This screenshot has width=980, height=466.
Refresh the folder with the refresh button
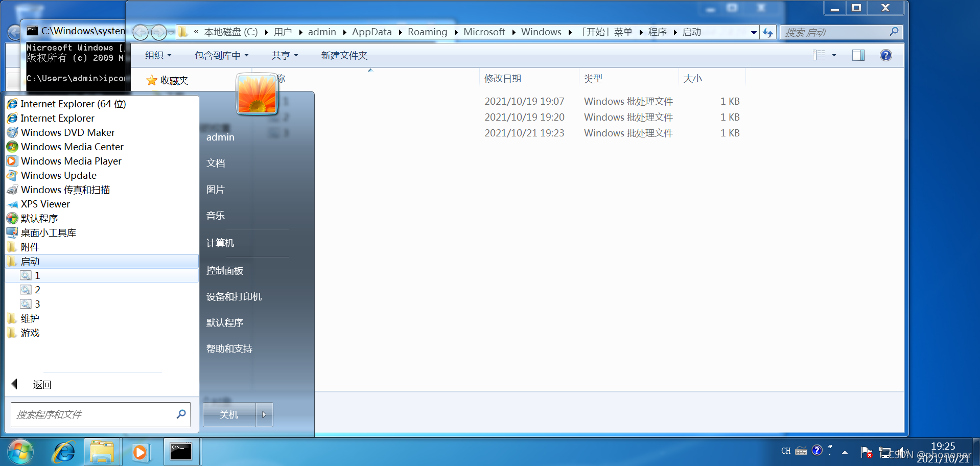768,32
